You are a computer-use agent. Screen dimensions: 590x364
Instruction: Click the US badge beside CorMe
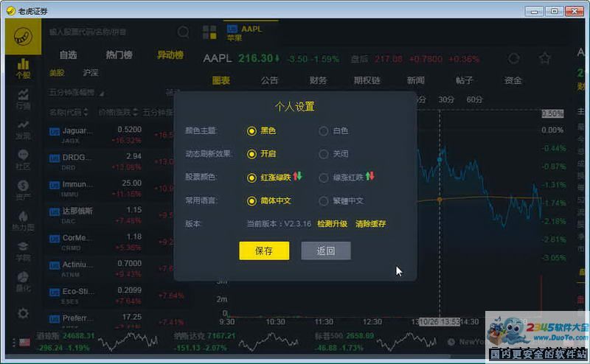click(x=55, y=239)
